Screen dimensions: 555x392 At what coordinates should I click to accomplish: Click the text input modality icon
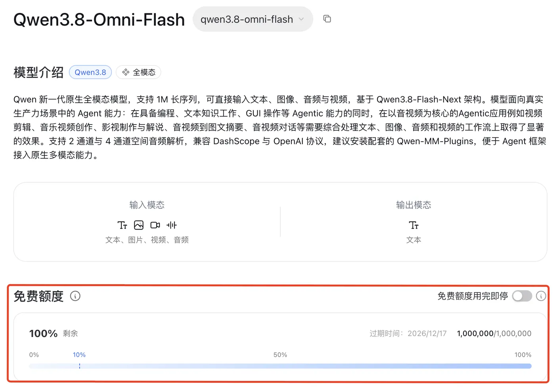(122, 225)
